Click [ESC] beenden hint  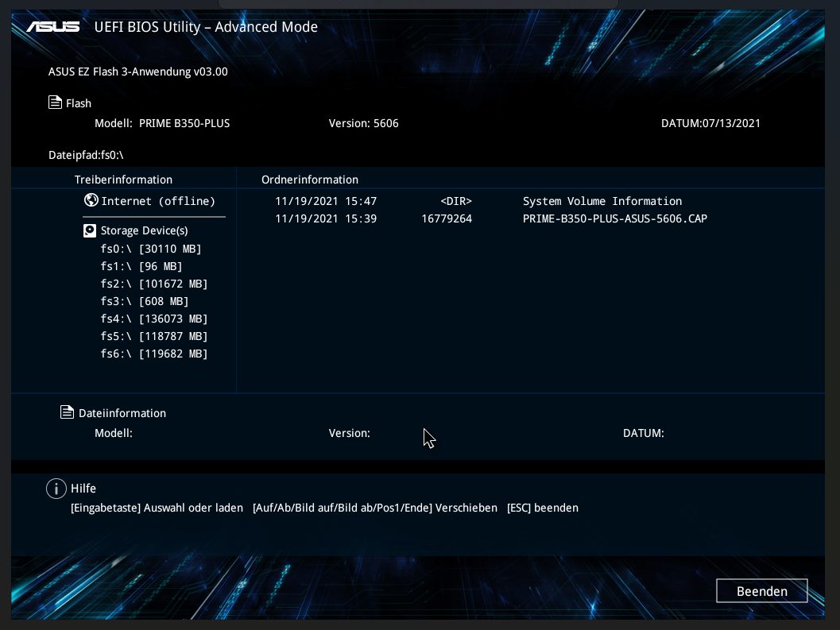click(543, 508)
